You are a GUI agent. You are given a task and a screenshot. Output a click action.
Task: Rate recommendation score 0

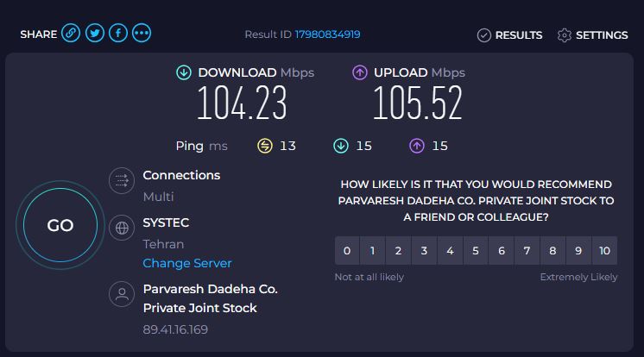click(x=347, y=251)
